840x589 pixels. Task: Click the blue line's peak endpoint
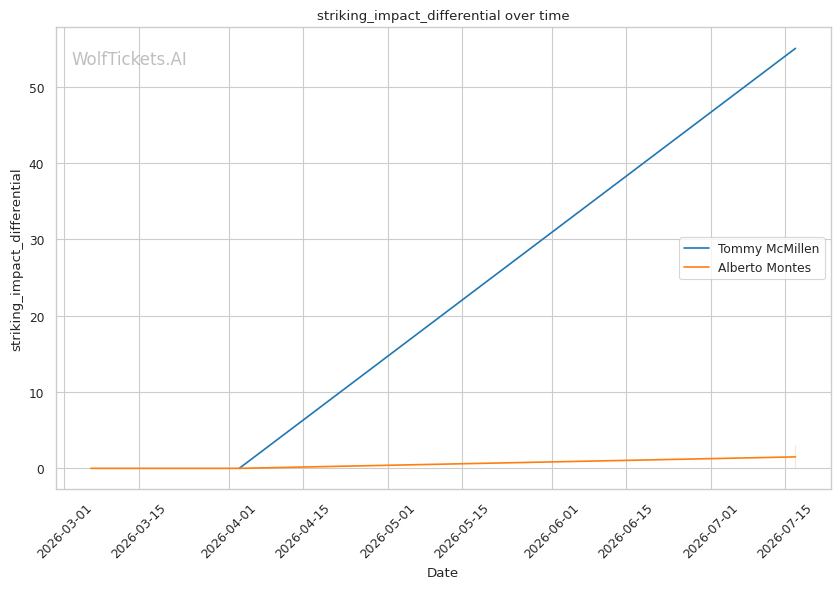(x=796, y=48)
